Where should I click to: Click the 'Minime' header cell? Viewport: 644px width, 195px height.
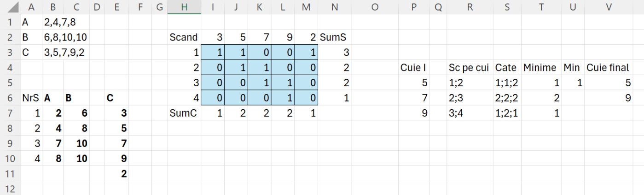click(x=540, y=68)
